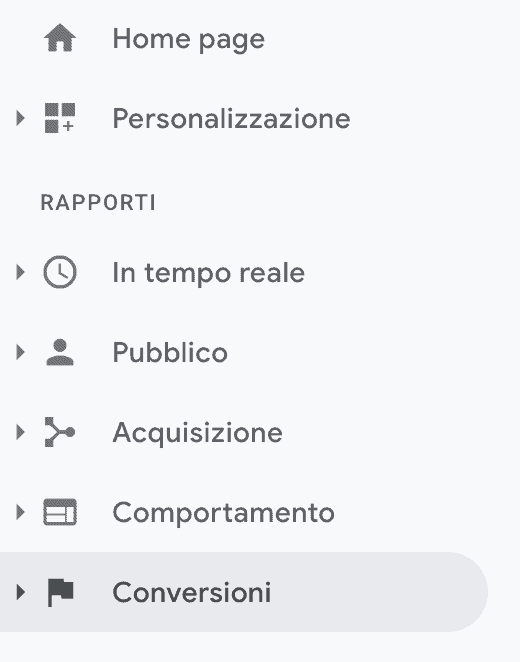Click the clock icon for In tempo reale
Screen dimensions: 520x662
tap(60, 272)
